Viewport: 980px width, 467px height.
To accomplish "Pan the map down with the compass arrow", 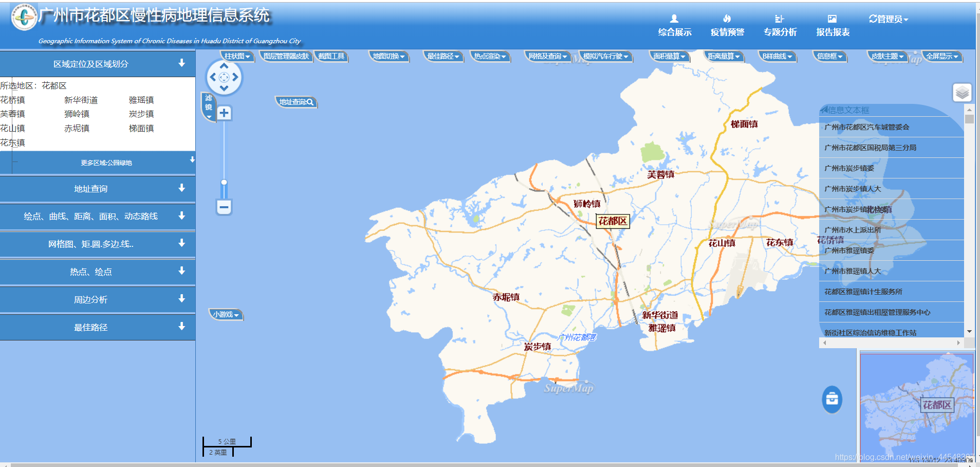I will pos(224,88).
